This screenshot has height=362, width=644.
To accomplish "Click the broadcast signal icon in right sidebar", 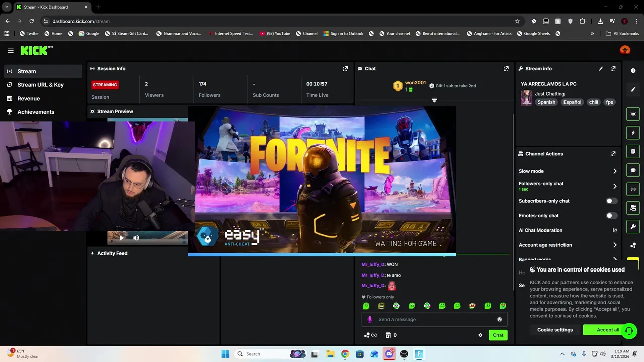I will tap(633, 189).
